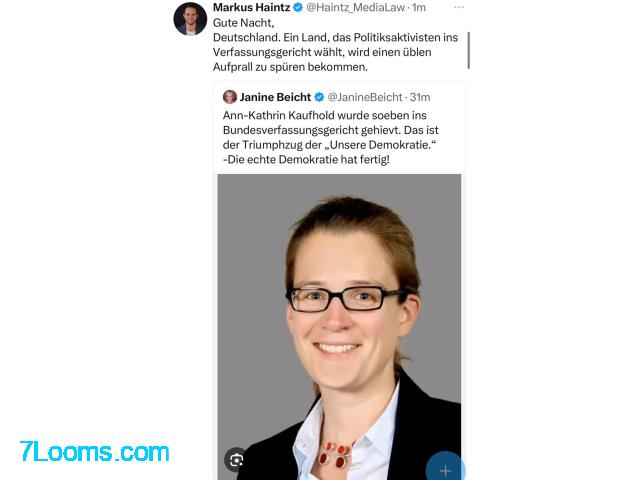Open the Janine Beicht display name
640x480 pixels.
(275, 97)
